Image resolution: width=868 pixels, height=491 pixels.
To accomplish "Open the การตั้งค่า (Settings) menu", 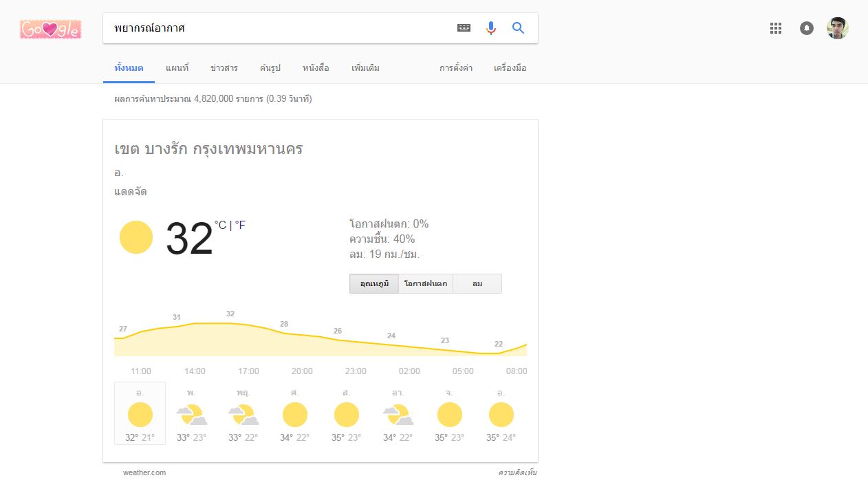I will (x=456, y=68).
